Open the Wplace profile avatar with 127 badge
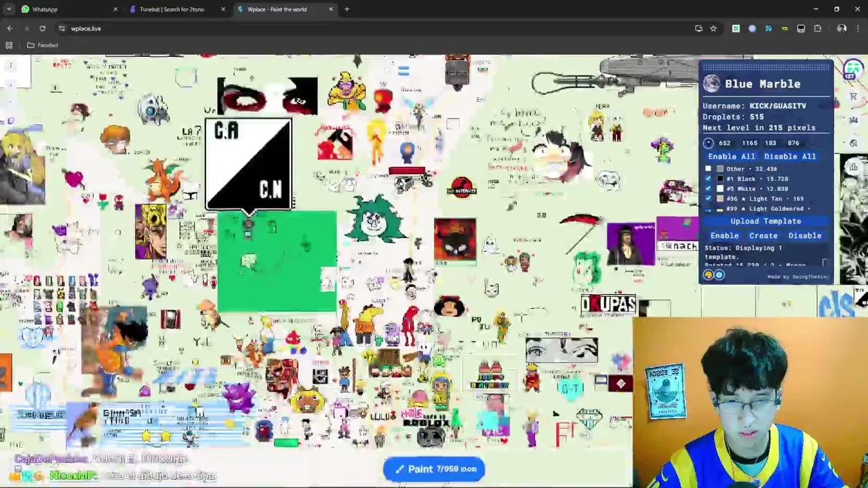 click(x=853, y=70)
